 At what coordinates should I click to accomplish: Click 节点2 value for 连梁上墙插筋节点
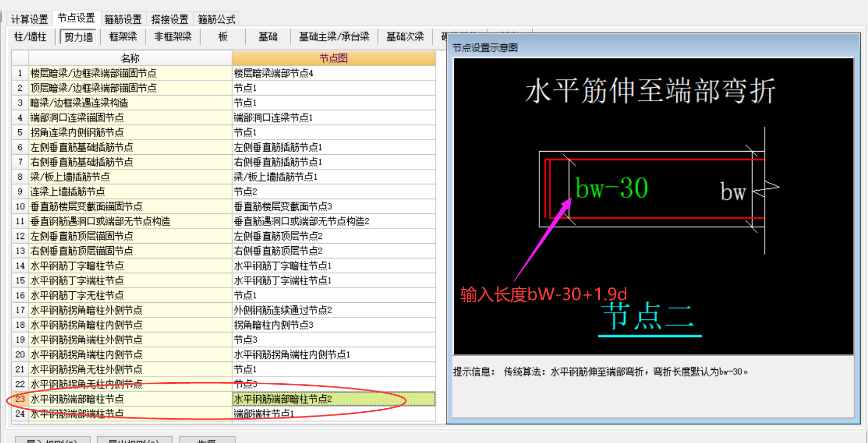(x=334, y=192)
